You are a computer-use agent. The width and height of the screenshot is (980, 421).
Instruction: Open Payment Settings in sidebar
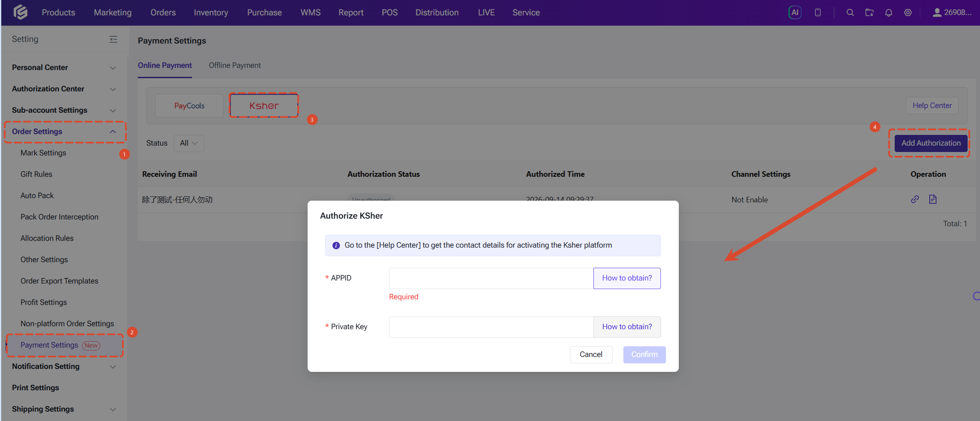[x=49, y=345]
